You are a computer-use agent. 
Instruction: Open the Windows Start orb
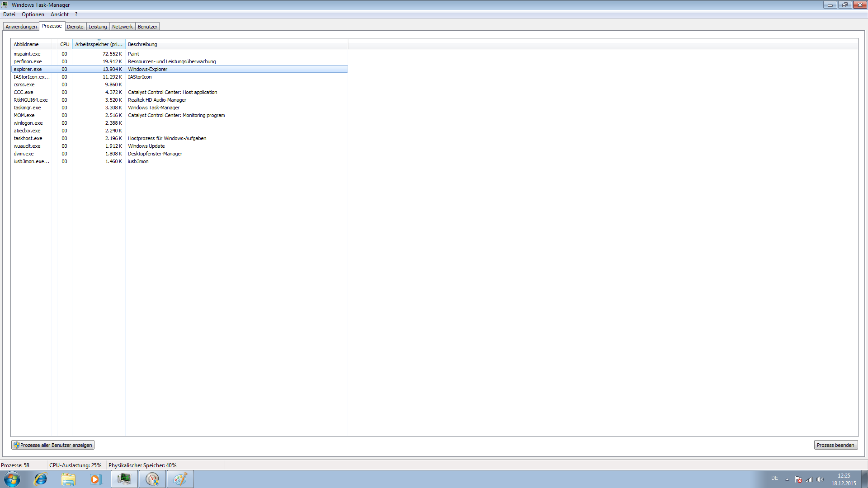[12, 479]
